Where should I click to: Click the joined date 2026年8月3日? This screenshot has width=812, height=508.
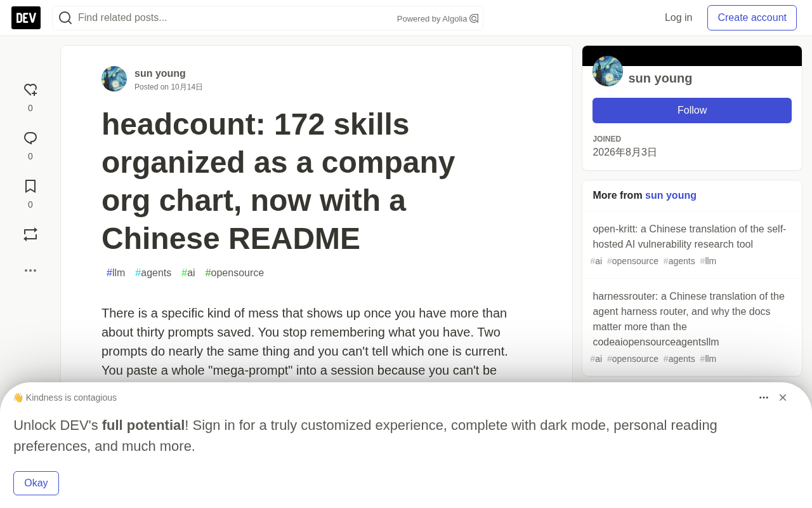(x=625, y=152)
